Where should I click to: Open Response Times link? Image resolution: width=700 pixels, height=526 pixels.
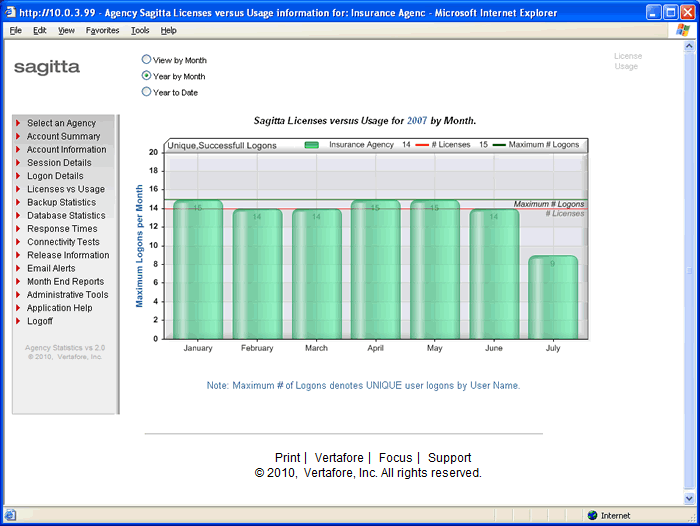tap(62, 229)
